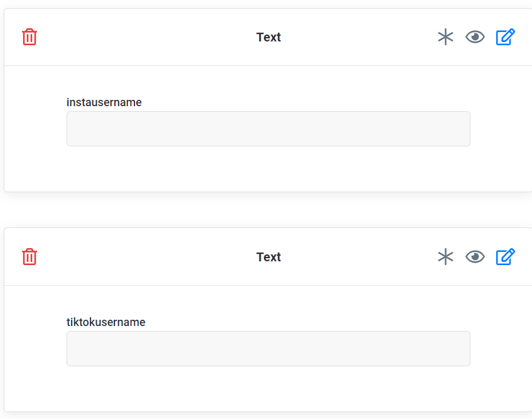This screenshot has height=419, width=532.
Task: Toggle visibility of the instausername field
Action: [x=475, y=36]
